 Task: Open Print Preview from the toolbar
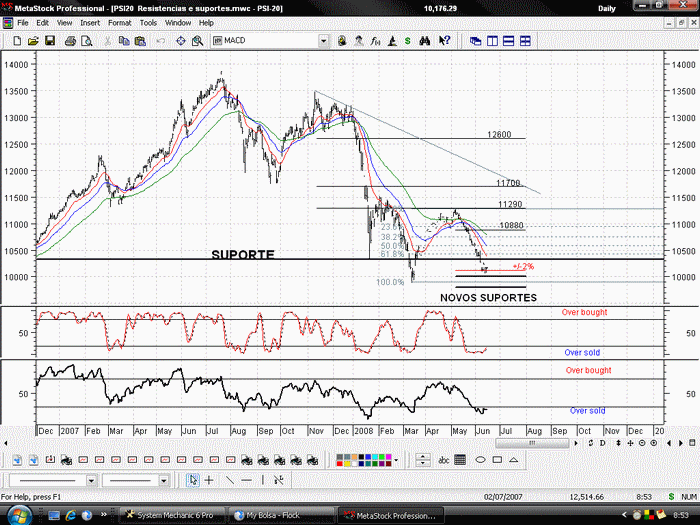[87, 41]
